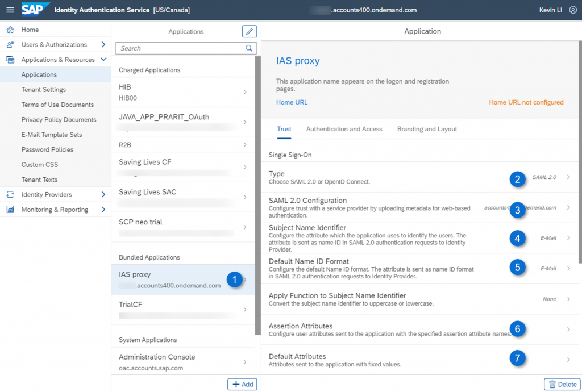Expand Identity Providers menu
Screen dimensions: 582x392
click(103, 194)
